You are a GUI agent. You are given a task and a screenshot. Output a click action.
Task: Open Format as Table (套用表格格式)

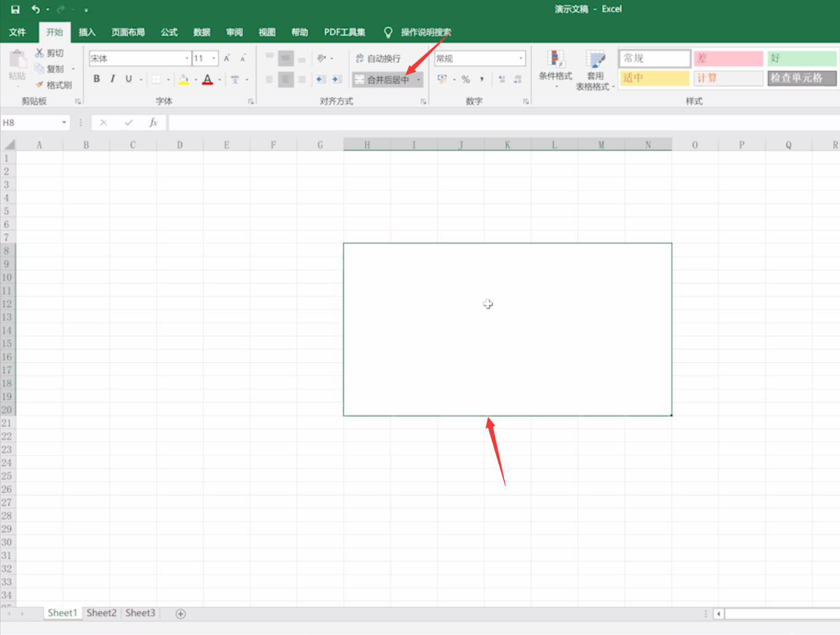point(595,70)
